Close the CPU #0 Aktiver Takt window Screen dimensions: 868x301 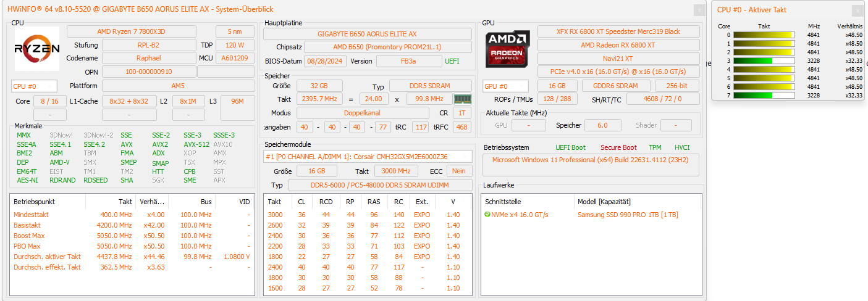click(x=857, y=10)
